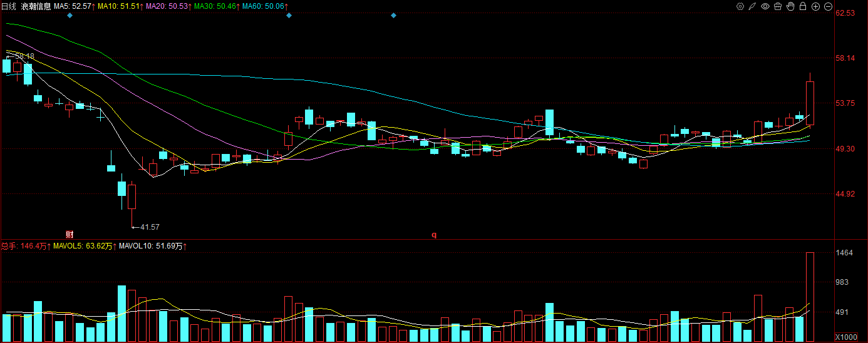Image resolution: width=868 pixels, height=343 pixels.
Task: Click the X1000 volume unit label
Action: click(x=846, y=337)
